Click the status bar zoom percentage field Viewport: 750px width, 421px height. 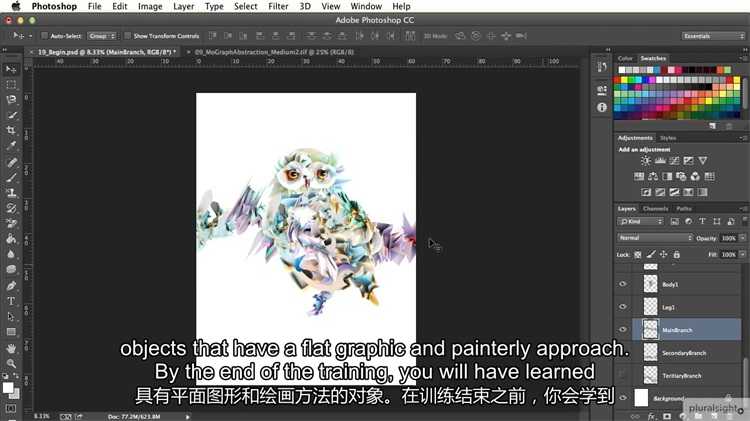[x=43, y=417]
